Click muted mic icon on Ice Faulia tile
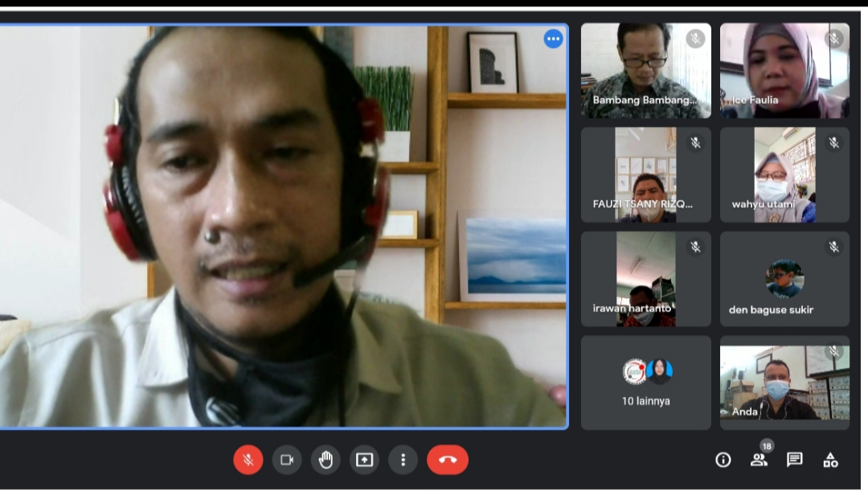 833,39
